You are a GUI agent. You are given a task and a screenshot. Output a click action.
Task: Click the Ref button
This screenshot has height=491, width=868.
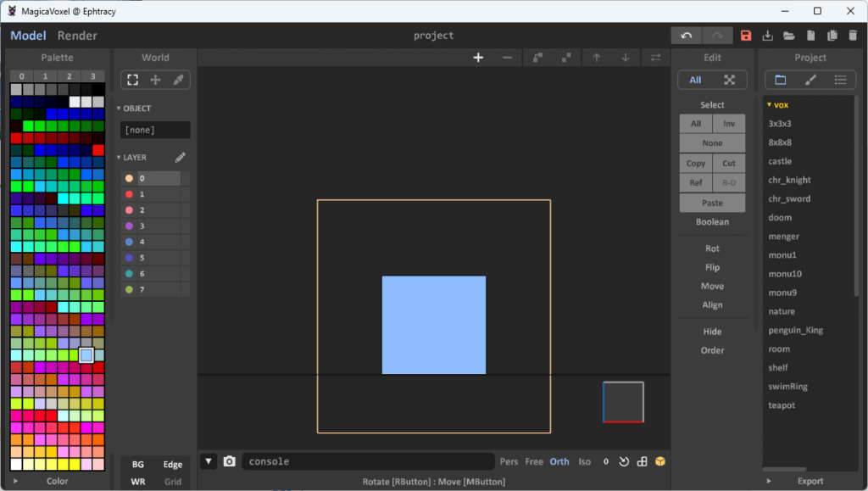point(696,182)
